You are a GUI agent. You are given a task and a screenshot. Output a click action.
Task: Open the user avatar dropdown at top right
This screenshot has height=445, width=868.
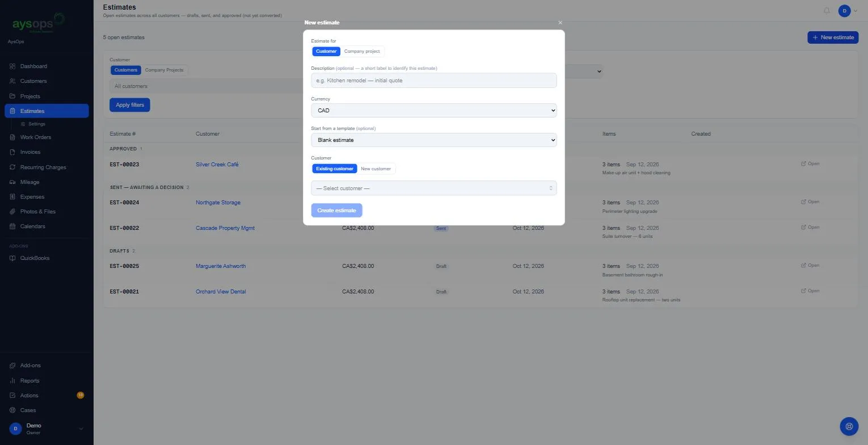[x=848, y=11]
